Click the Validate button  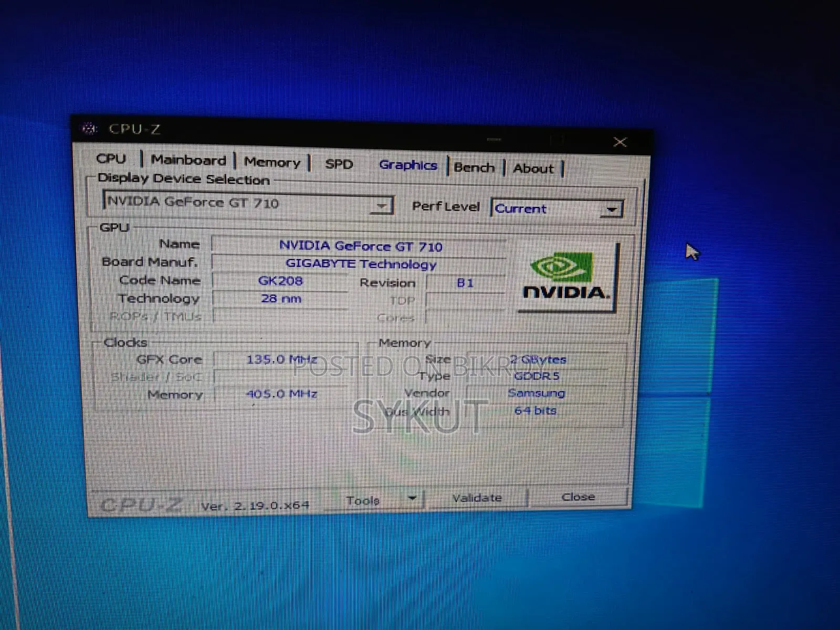(x=477, y=498)
